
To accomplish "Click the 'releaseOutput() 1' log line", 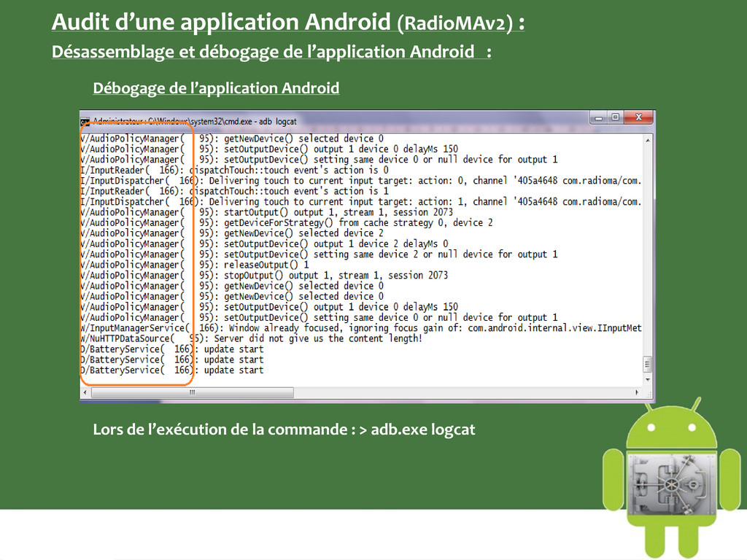I will tap(194, 265).
